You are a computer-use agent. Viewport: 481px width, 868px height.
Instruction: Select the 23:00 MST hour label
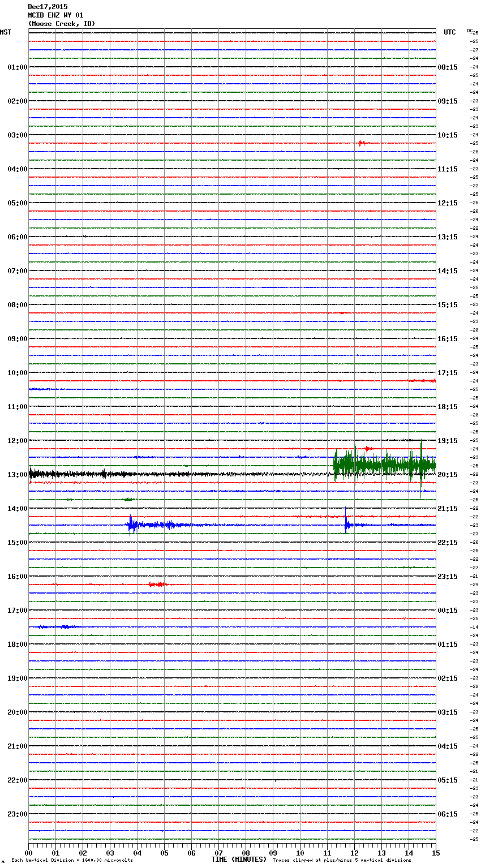coord(18,814)
